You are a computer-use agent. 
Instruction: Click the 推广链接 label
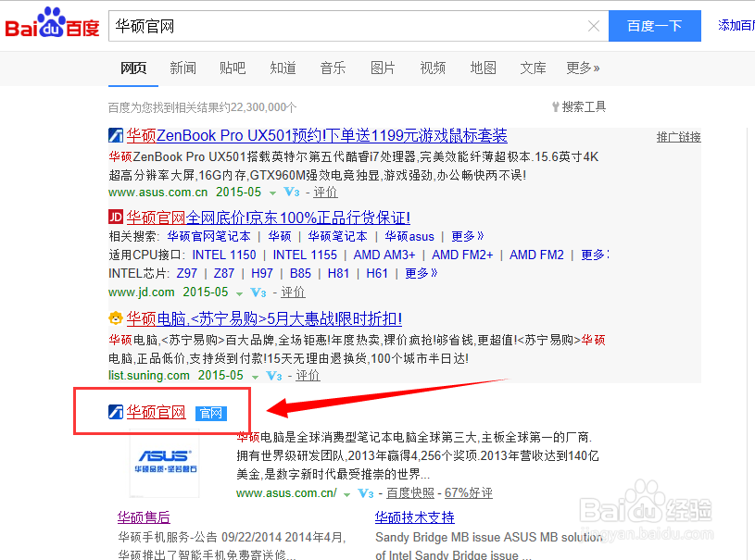678,137
